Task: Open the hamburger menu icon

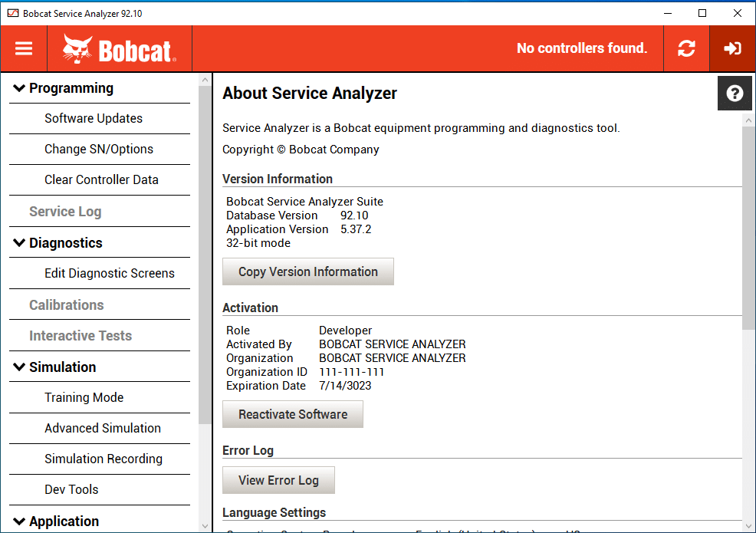Action: pyautogui.click(x=24, y=49)
